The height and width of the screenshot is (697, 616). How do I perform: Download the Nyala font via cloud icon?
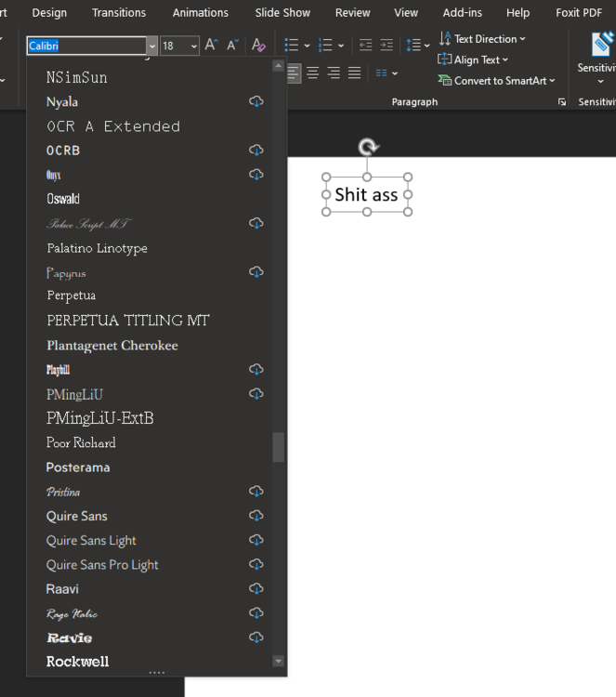coord(256,101)
